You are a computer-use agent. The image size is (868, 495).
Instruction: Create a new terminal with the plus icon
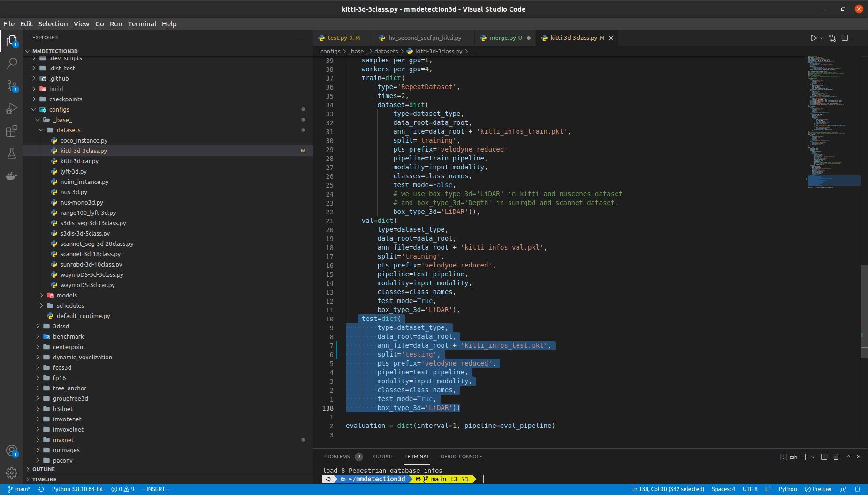coord(804,457)
